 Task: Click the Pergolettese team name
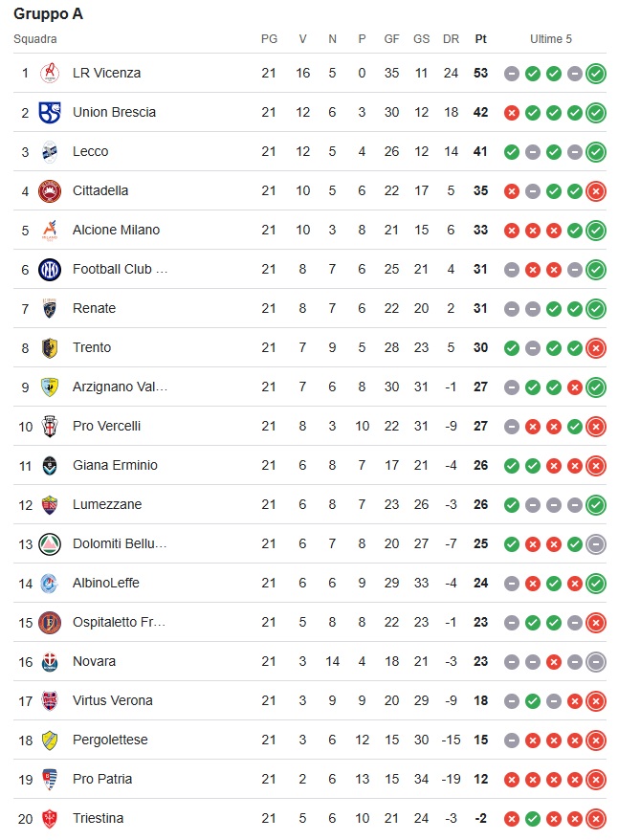coord(110,740)
